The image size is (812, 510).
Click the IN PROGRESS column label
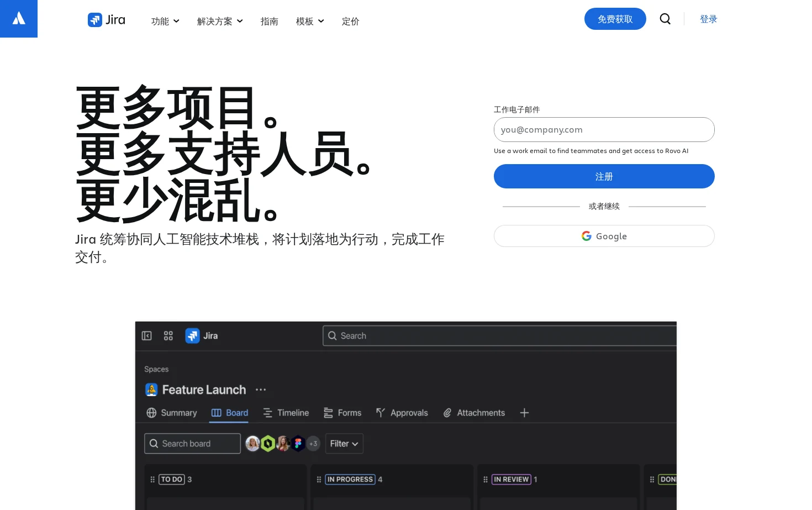click(350, 480)
